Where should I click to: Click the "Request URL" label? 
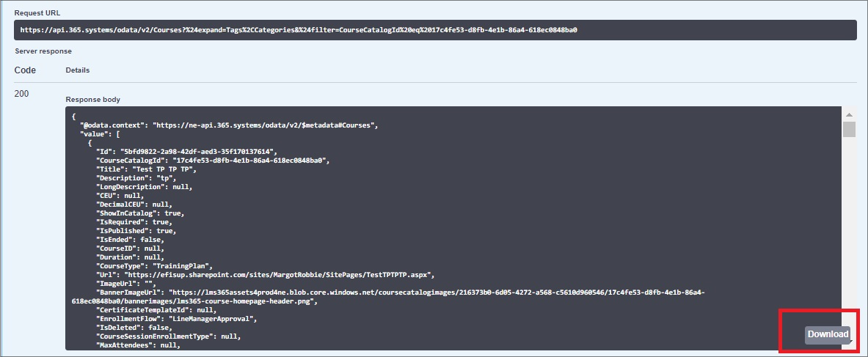coord(37,13)
